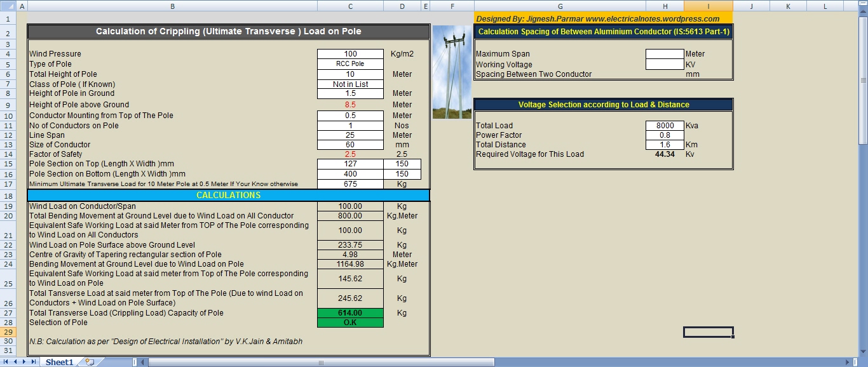Select the Type of Pole cell 'RCC Pole'
Image resolution: width=868 pixels, height=367 pixels.
tap(350, 64)
